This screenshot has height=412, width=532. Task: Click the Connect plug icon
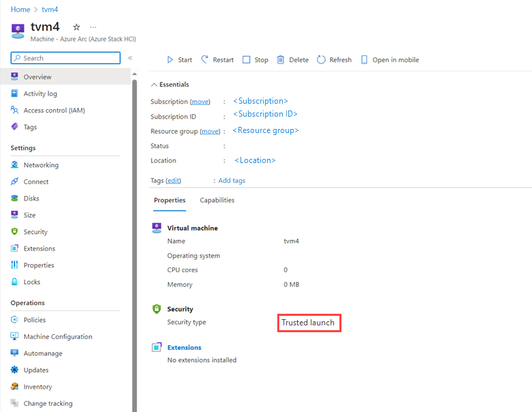pos(14,181)
